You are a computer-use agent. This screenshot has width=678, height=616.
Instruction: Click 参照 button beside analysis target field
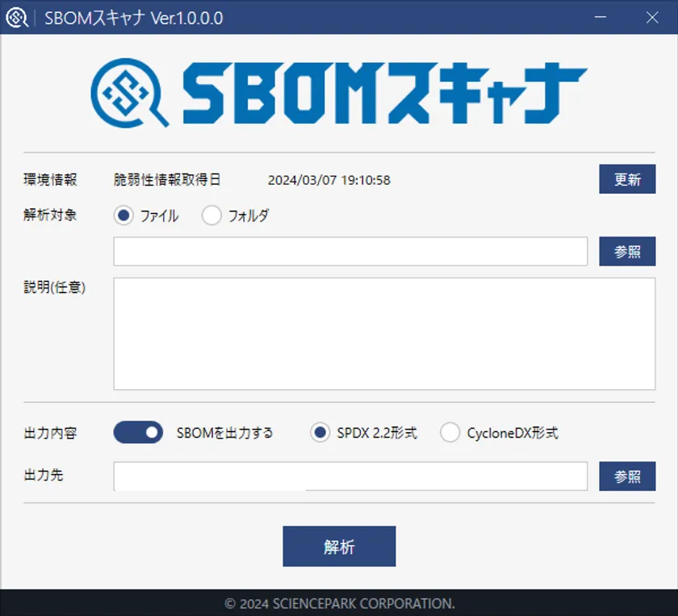(627, 251)
